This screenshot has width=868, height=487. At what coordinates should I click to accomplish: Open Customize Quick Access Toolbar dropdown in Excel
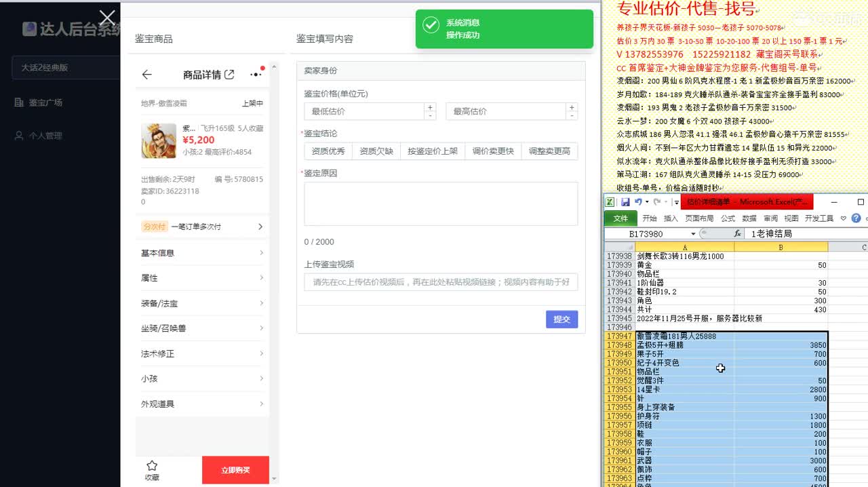click(676, 202)
